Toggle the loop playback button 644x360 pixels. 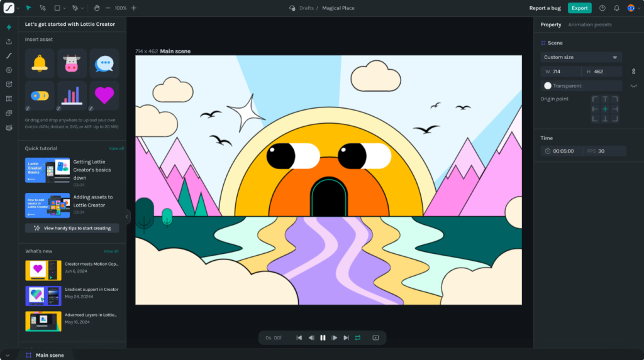(357, 338)
